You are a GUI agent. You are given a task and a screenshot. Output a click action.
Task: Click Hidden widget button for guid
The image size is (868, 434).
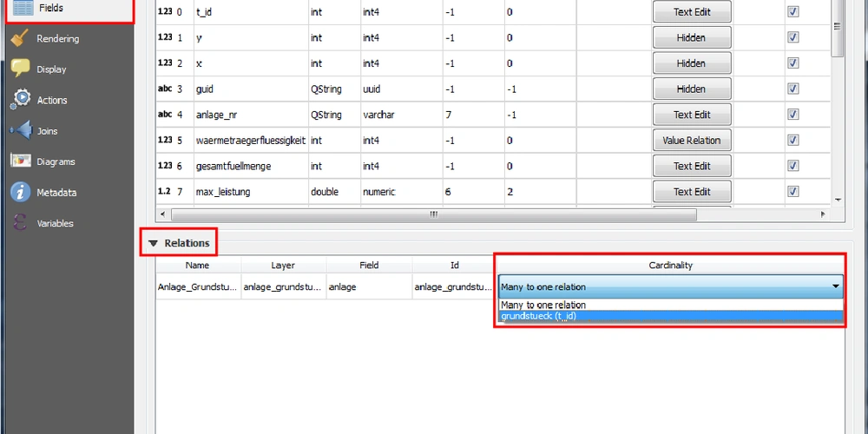[692, 89]
